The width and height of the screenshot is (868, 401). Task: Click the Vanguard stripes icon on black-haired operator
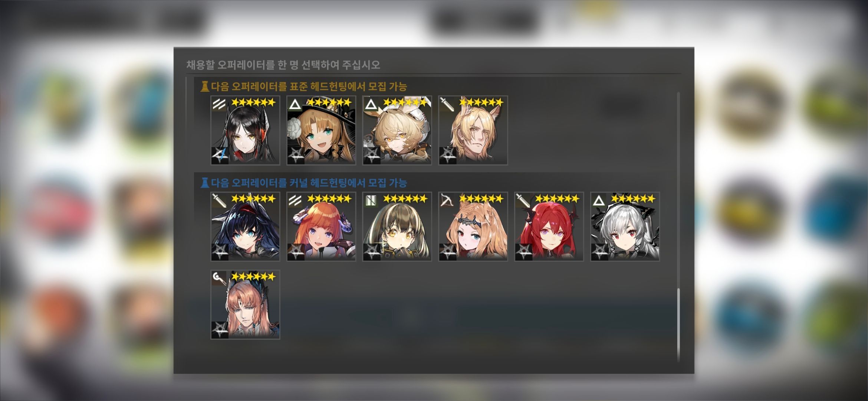(219, 104)
